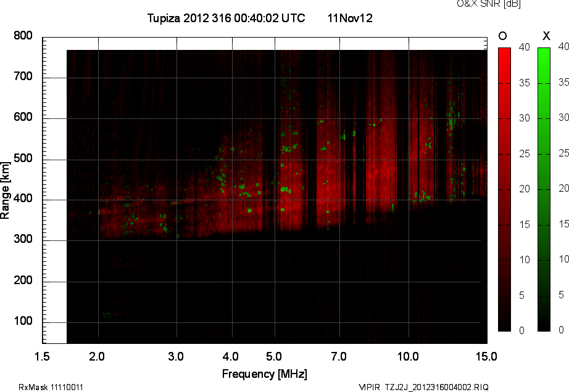569x392 pixels.
Task: Click the ionogram plot area
Action: point(265,190)
